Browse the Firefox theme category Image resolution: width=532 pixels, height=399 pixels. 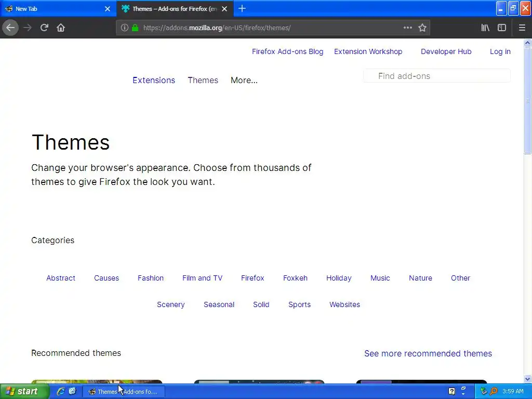[252, 278]
